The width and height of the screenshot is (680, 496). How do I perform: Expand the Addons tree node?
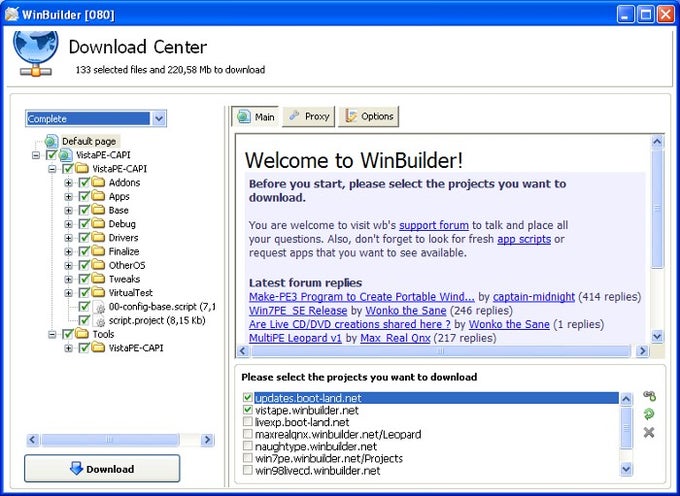point(69,183)
